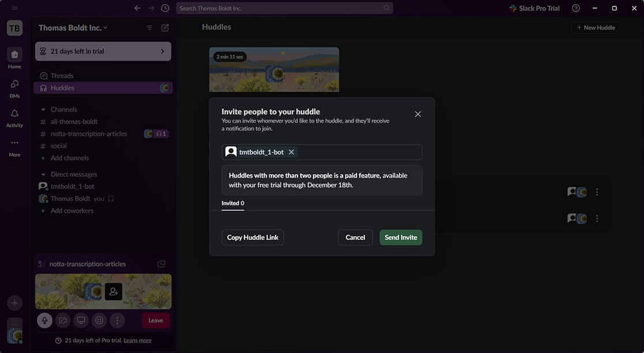644x353 pixels.
Task: Go forward using the right arrow
Action: 151,8
